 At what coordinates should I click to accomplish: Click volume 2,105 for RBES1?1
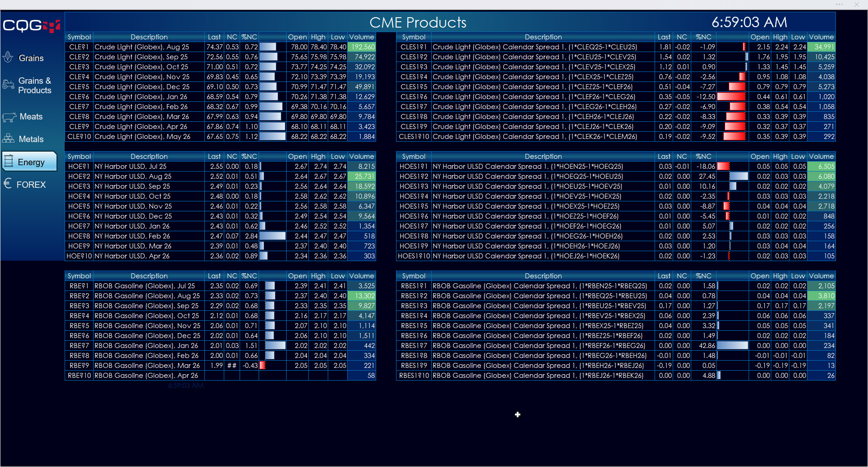[x=821, y=286]
